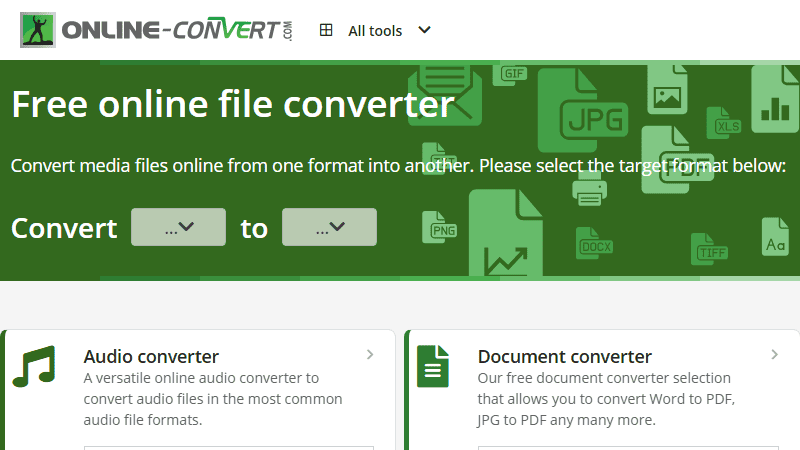
Task: Click the Document converter arrow chevron
Action: (x=774, y=355)
